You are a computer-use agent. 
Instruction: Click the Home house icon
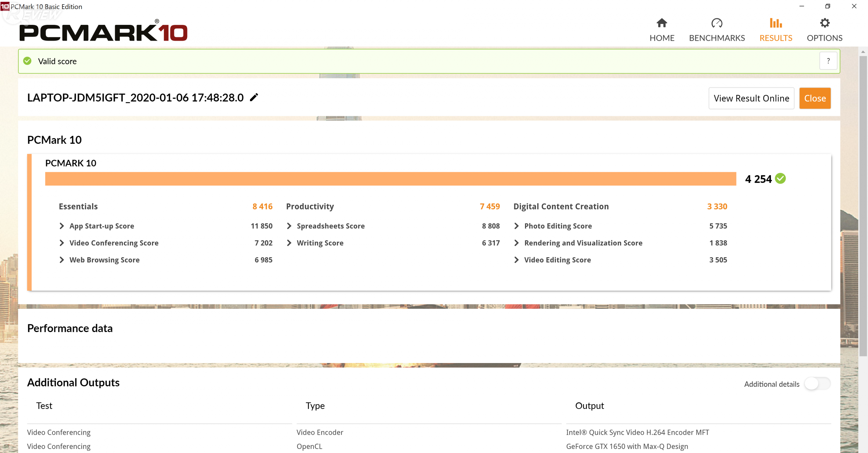pos(661,23)
